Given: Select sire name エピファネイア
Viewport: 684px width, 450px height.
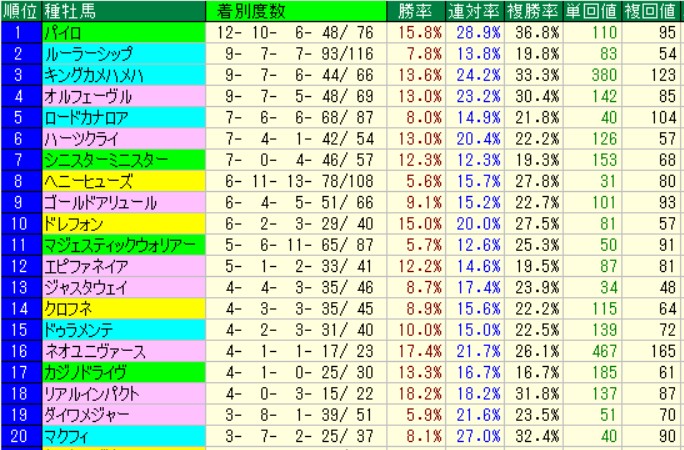Looking at the screenshot, I should click(86, 266).
